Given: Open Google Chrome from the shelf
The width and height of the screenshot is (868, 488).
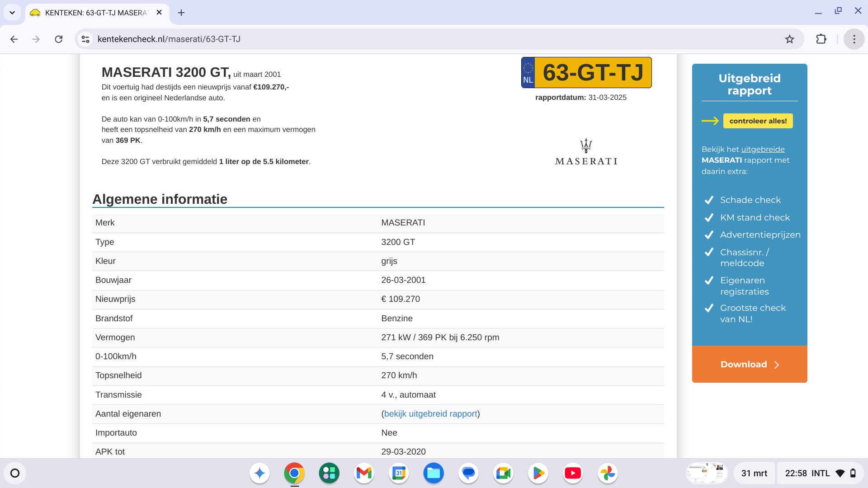Looking at the screenshot, I should coord(294,473).
